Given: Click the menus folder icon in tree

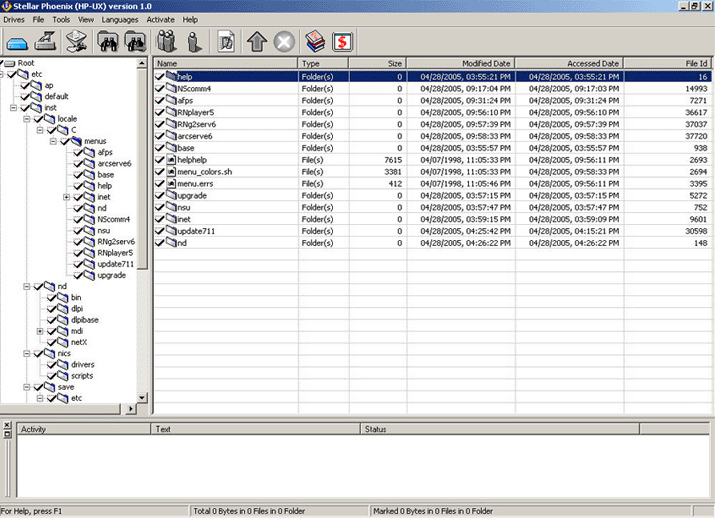Looking at the screenshot, I should coord(77,141).
